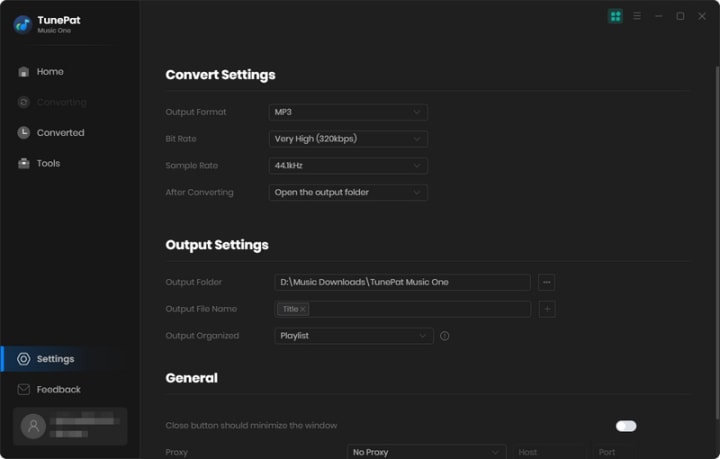Open the hamburger menu icon
The image size is (720, 459).
click(637, 16)
